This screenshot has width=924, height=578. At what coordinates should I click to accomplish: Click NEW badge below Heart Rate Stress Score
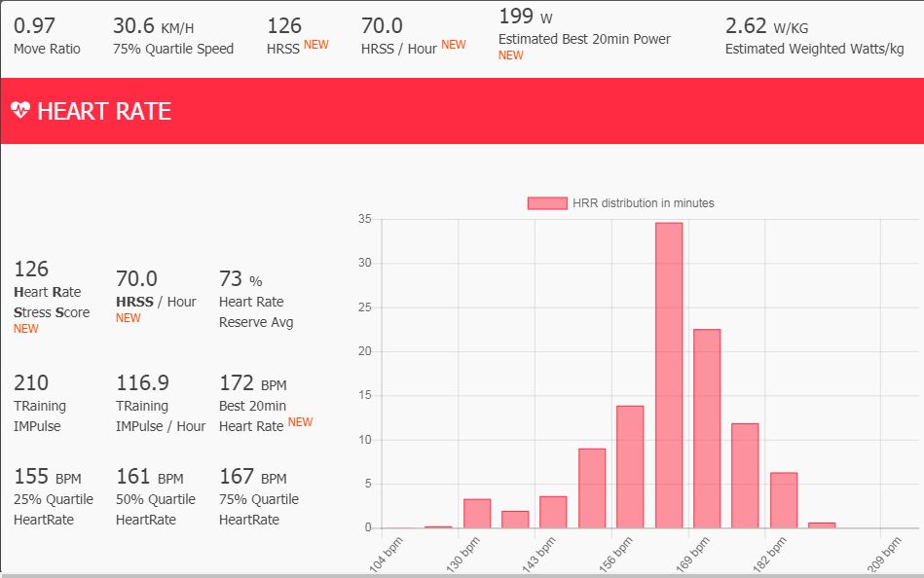point(26,329)
